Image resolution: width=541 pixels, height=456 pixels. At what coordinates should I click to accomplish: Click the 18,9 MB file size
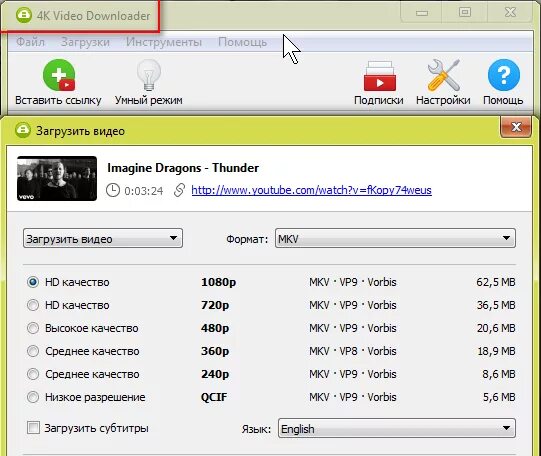click(496, 351)
